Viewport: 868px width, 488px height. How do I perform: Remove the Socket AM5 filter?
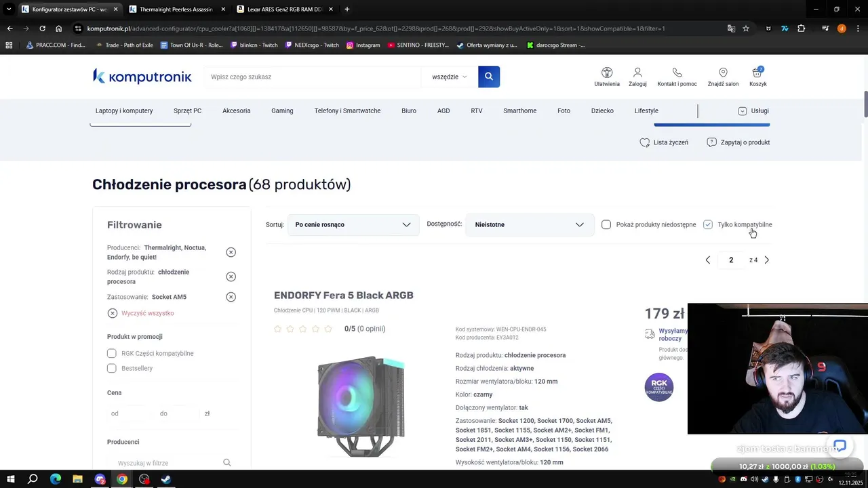point(231,297)
